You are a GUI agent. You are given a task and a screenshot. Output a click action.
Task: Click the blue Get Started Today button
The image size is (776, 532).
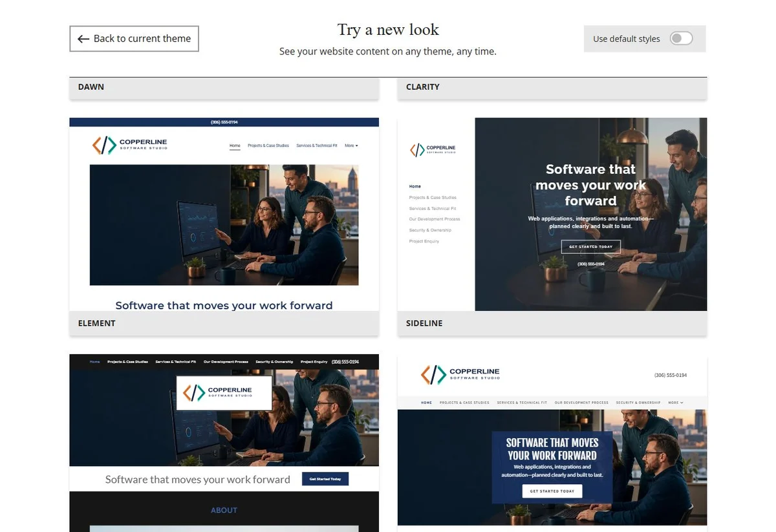(325, 479)
